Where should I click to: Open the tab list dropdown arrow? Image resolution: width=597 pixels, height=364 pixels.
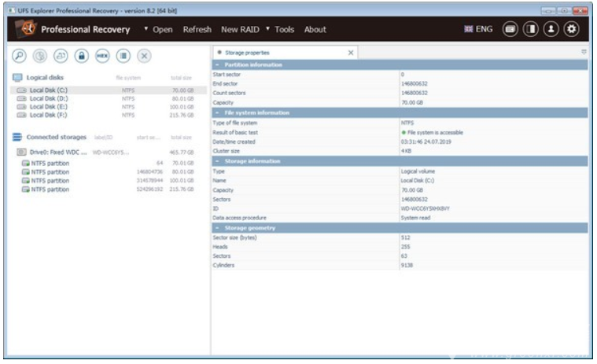click(x=584, y=52)
